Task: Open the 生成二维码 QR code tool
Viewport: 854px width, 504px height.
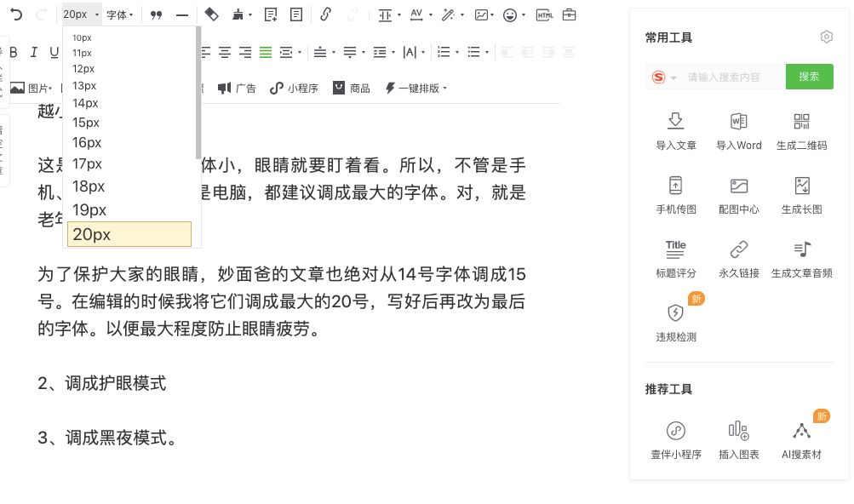Action: tap(801, 131)
